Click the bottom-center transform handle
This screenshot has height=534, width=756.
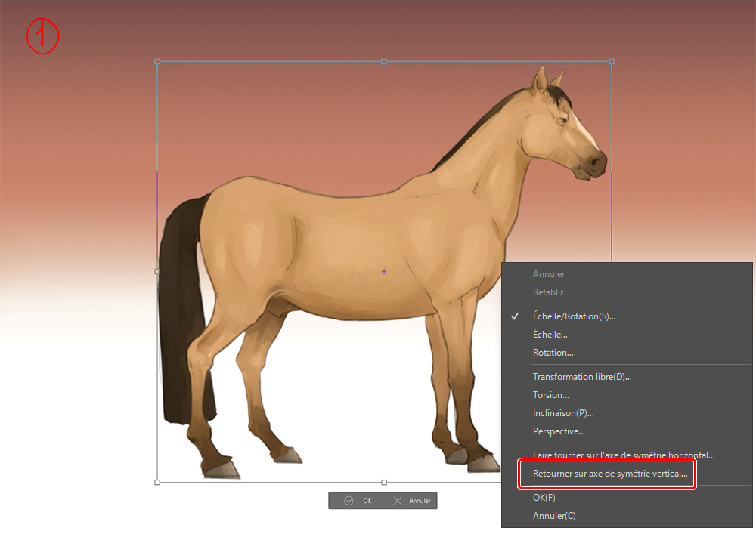pyautogui.click(x=384, y=481)
